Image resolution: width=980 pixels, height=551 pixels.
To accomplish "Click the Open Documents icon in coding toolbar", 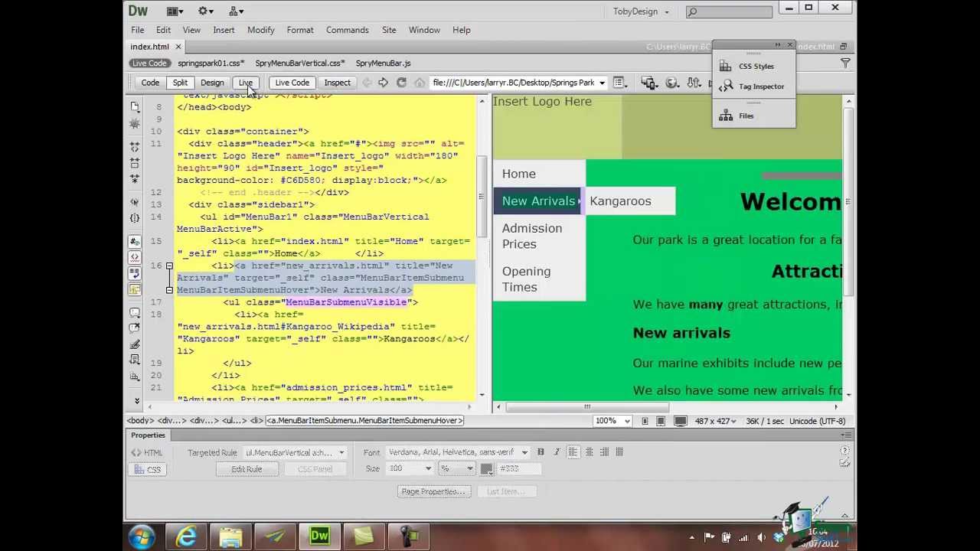I will click(x=135, y=106).
